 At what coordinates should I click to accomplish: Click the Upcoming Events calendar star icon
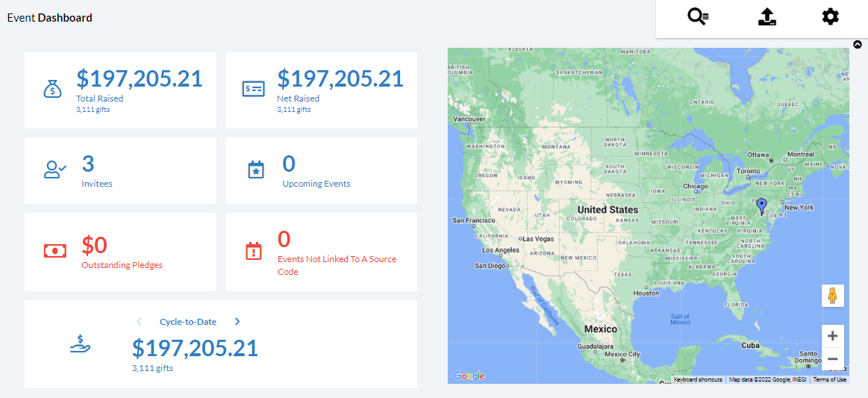(256, 170)
